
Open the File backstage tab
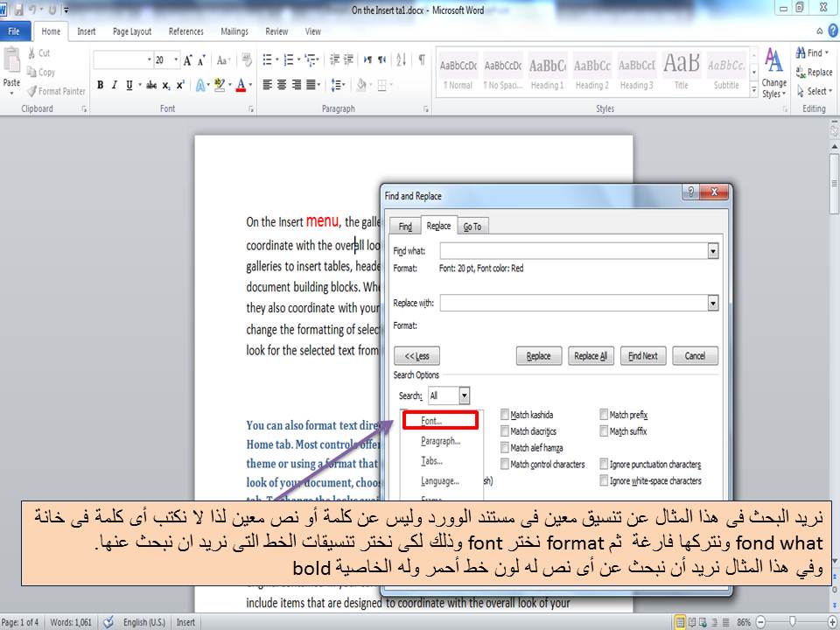point(14,31)
